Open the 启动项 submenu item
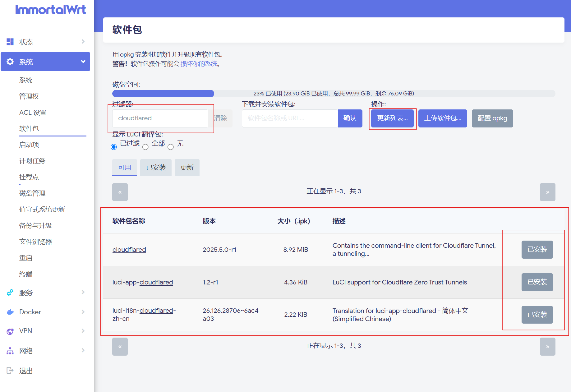The image size is (571, 392). click(29, 145)
